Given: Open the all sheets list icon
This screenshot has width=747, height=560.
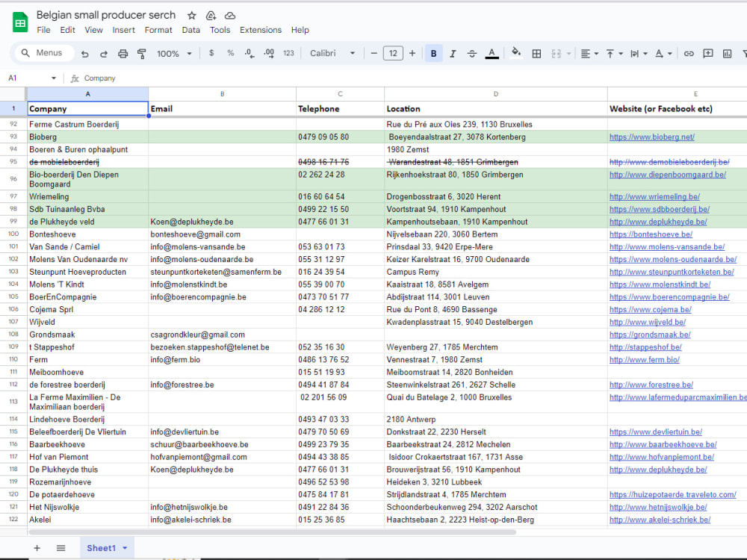Looking at the screenshot, I should [61, 548].
